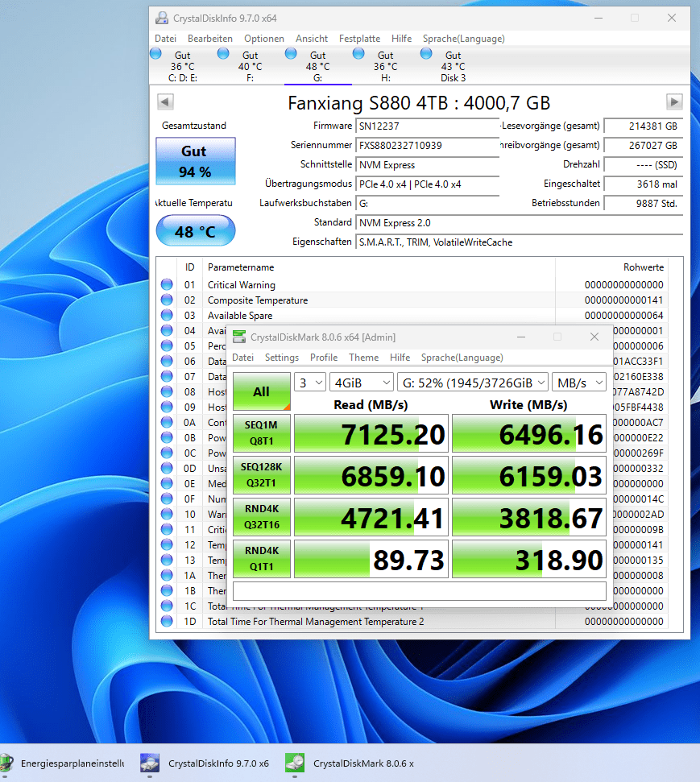This screenshot has height=782, width=700.
Task: Click the 48 °C temperature indicator
Action: pyautogui.click(x=196, y=231)
